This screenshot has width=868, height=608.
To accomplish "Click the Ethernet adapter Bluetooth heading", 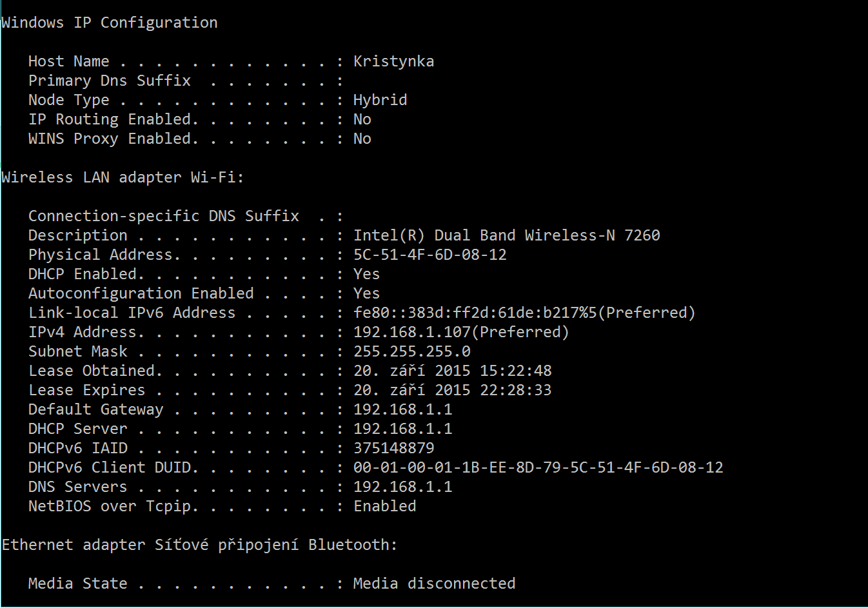I will (199, 545).
